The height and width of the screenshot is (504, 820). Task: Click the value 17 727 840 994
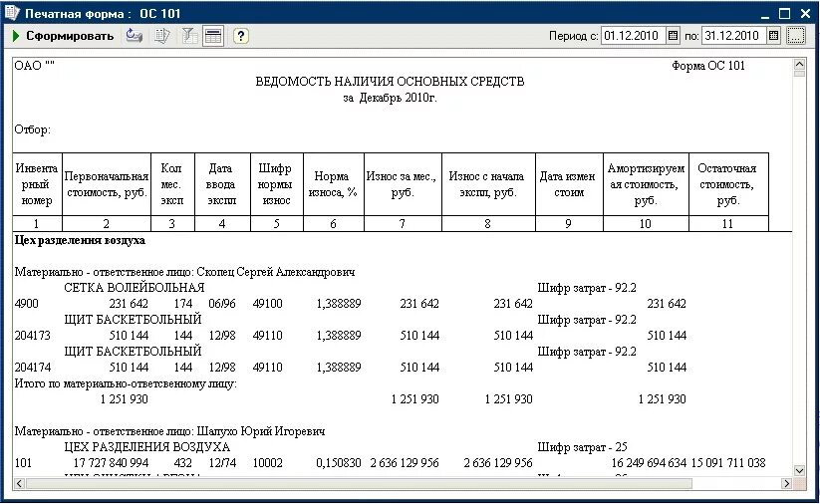pos(111,463)
